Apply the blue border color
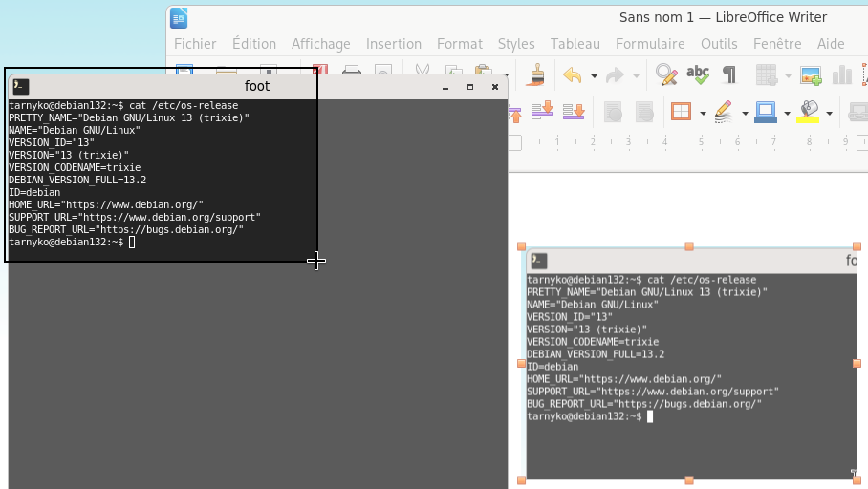 point(766,113)
